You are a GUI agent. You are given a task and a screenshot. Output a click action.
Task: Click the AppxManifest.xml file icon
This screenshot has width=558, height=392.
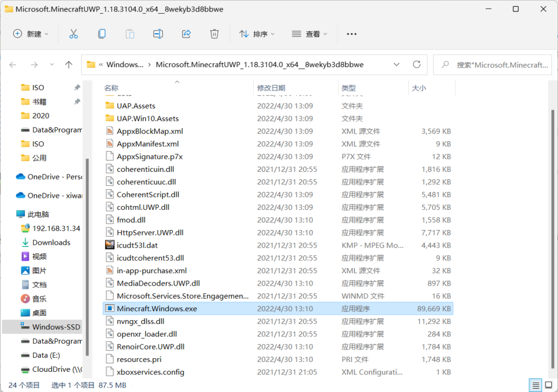coord(110,144)
